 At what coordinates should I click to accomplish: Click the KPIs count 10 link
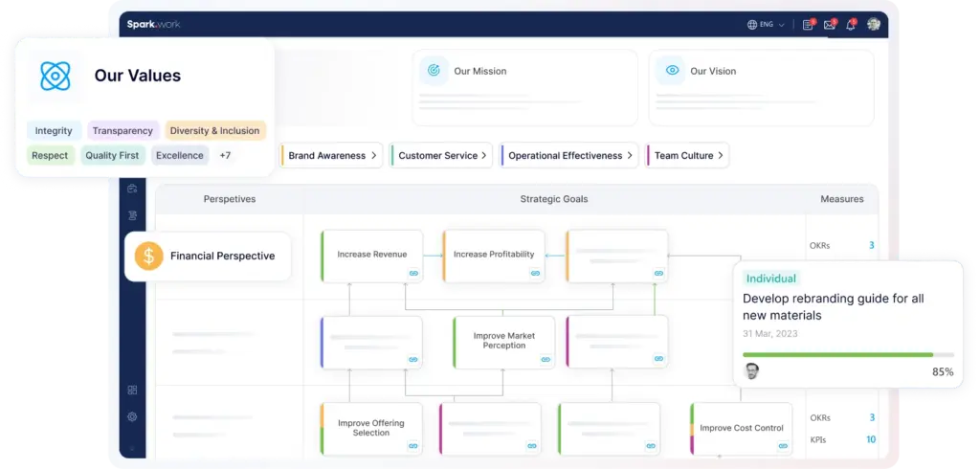(x=871, y=439)
